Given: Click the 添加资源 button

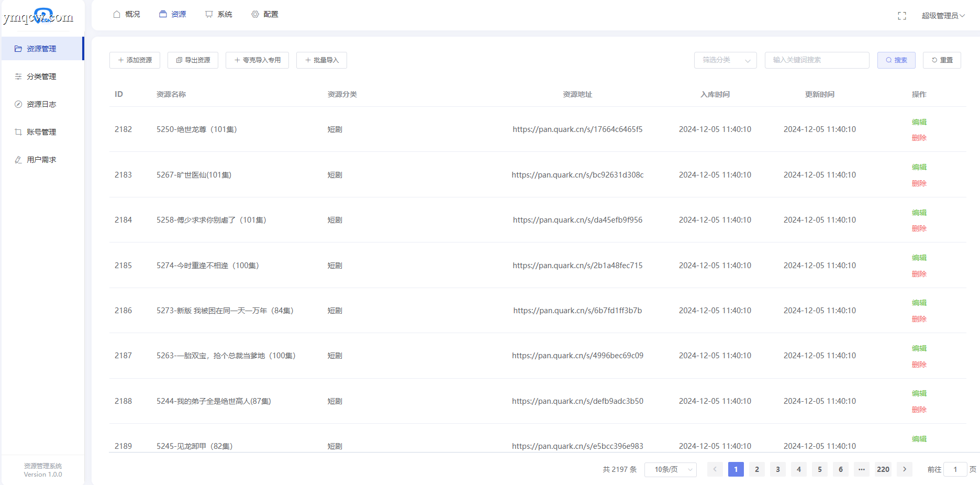Looking at the screenshot, I should [x=135, y=60].
